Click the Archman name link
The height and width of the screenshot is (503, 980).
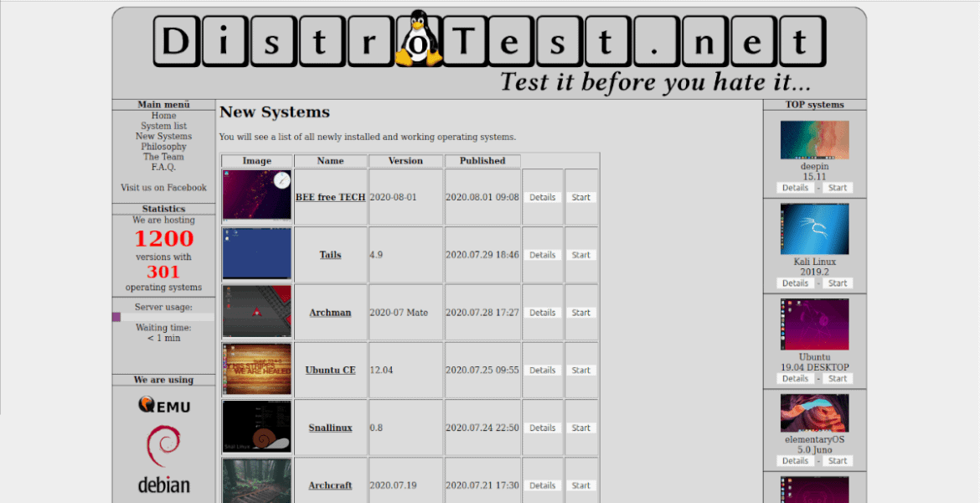[330, 312]
